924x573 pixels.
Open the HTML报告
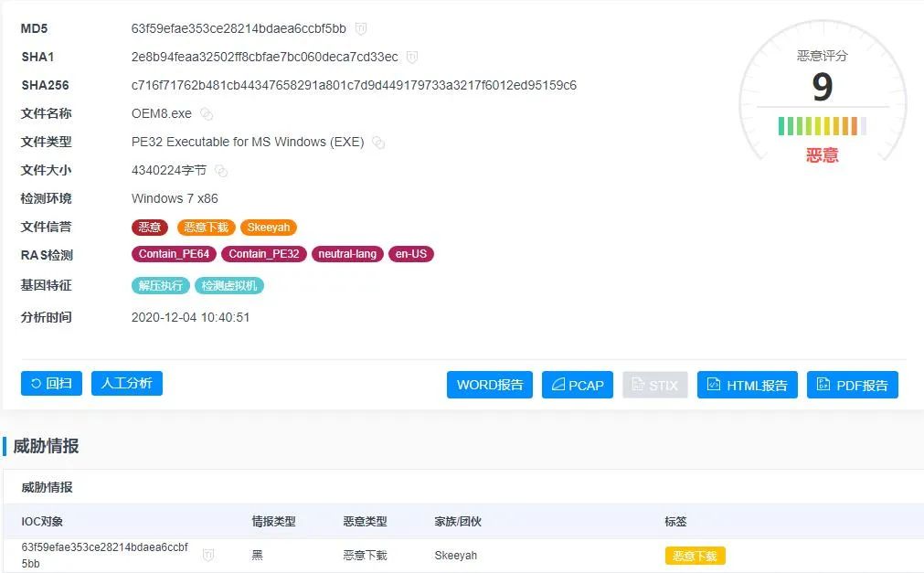(x=748, y=385)
